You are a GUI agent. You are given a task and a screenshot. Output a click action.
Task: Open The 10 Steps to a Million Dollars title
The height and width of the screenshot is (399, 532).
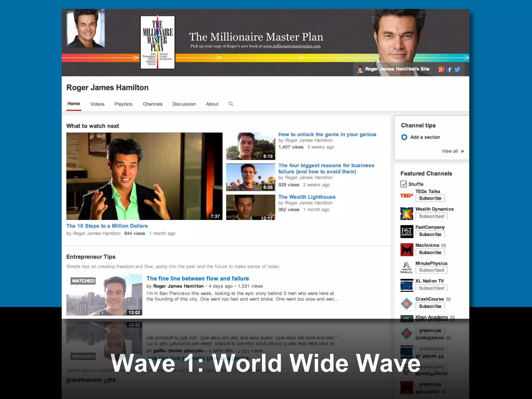tap(107, 226)
